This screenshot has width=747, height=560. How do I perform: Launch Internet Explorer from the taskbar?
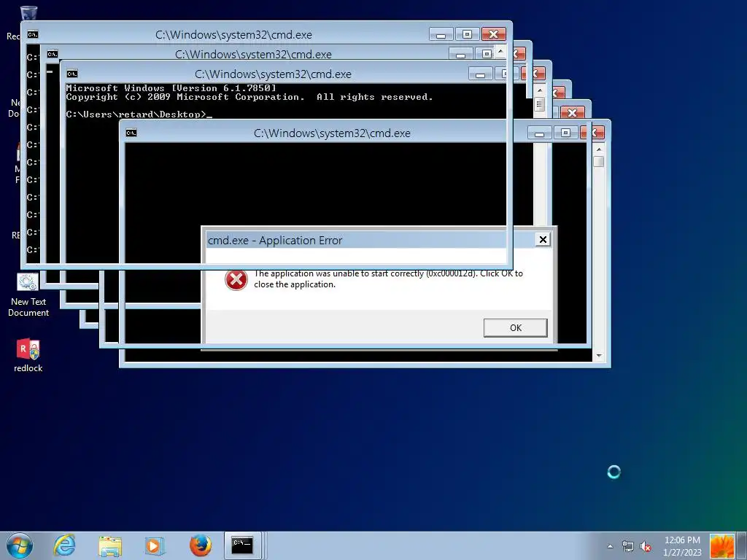(64, 545)
